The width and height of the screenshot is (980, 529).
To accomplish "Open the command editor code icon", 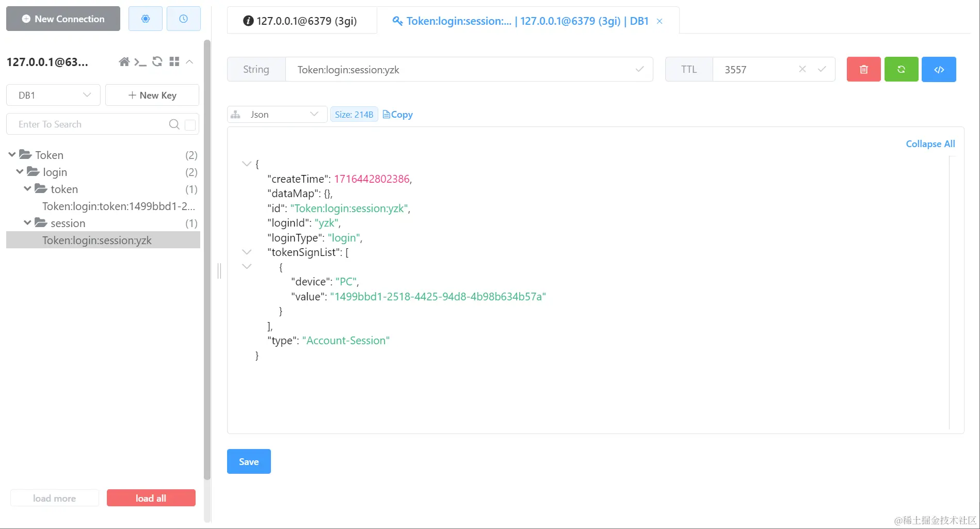I will (x=939, y=69).
